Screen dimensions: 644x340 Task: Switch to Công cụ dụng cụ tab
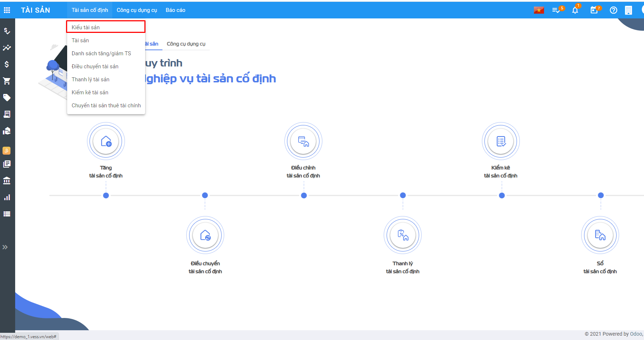(x=186, y=44)
